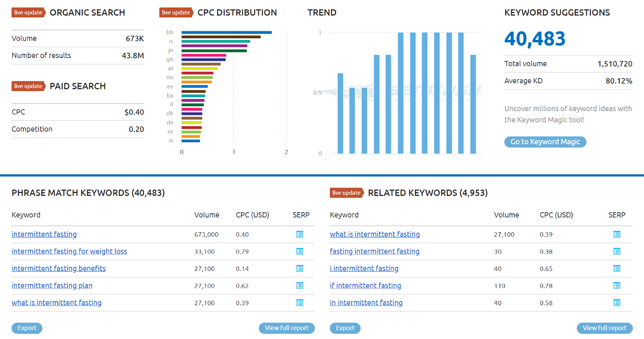Open SERP icon for fasting intermittent fasting
This screenshot has width=644, height=339.
point(617,251)
